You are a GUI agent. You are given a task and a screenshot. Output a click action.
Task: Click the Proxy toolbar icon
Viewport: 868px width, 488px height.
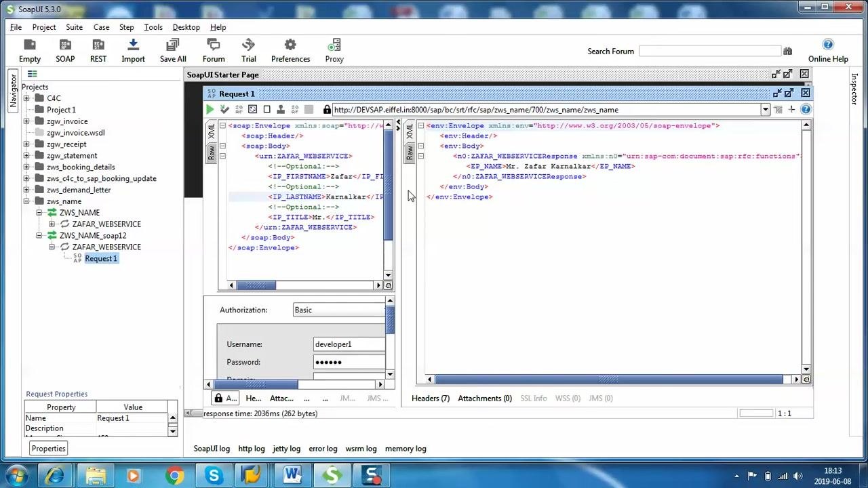click(334, 51)
